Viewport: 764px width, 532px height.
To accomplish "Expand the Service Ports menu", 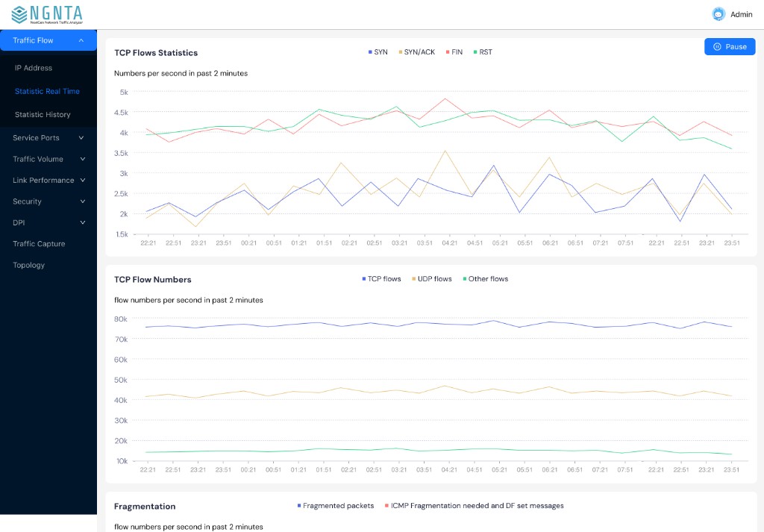I will point(48,138).
